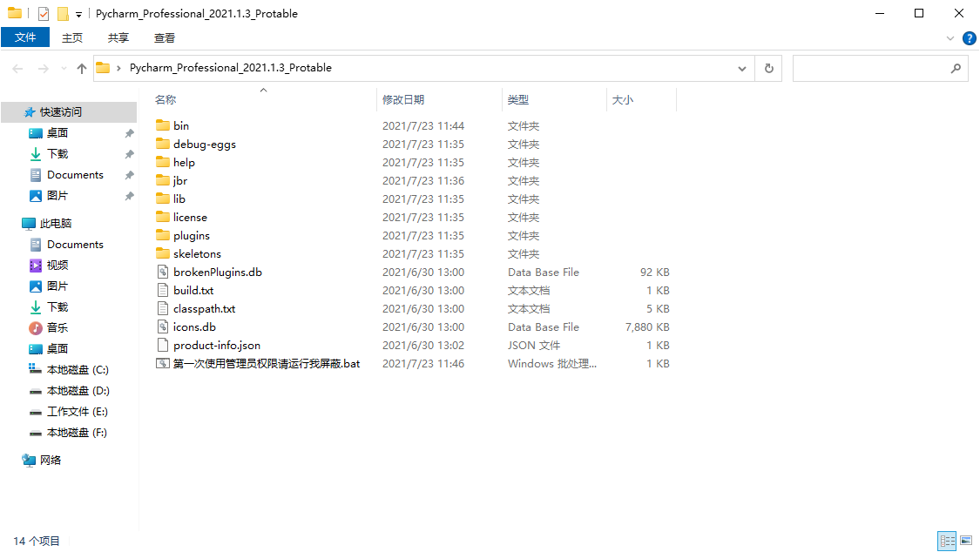Open the help question mark icon

(x=969, y=38)
